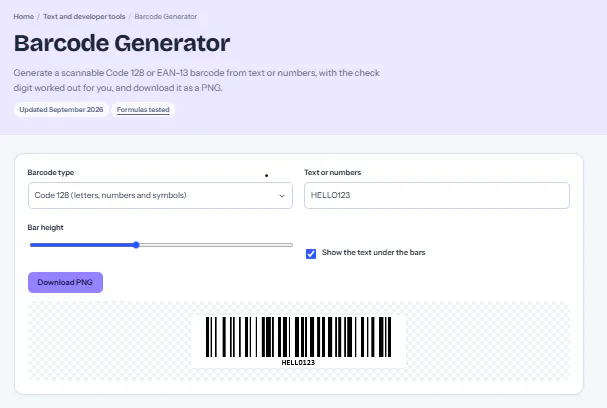This screenshot has height=408, width=607.
Task: Download the barcode as PNG
Action: (x=65, y=283)
